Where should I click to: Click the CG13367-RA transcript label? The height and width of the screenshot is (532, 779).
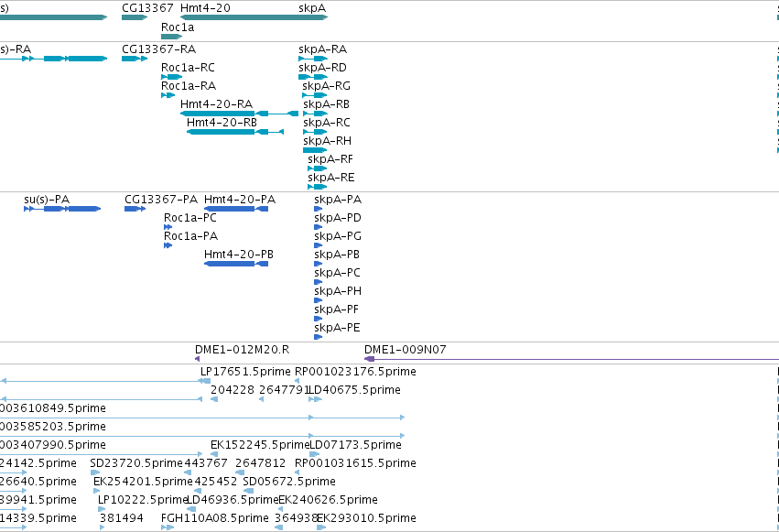click(x=159, y=49)
